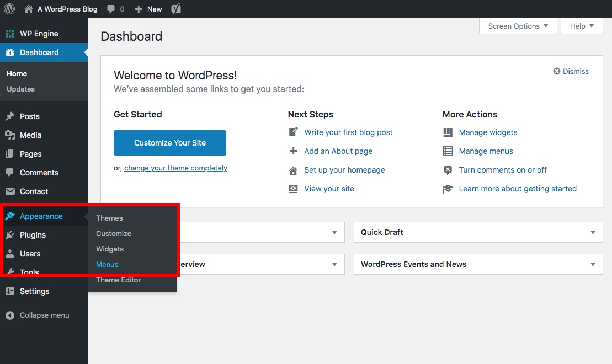Click the WP Engine sidebar icon
This screenshot has width=612, height=364.
pos(10,34)
